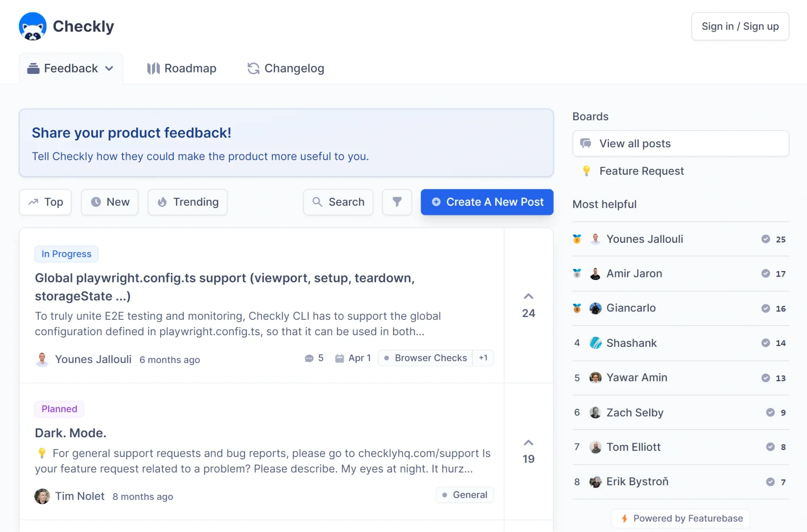Image resolution: width=807 pixels, height=532 pixels.
Task: Expand the Feedback tab dropdown chevron
Action: coord(109,69)
